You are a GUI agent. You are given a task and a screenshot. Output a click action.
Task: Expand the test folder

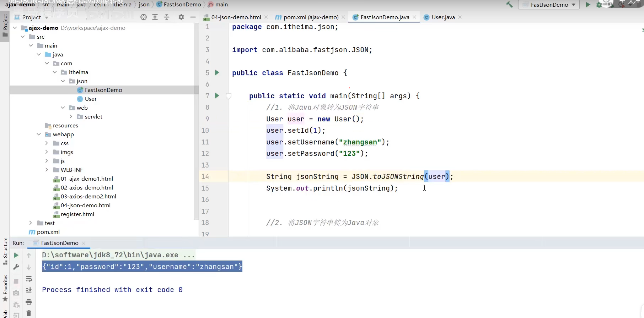[31, 223]
